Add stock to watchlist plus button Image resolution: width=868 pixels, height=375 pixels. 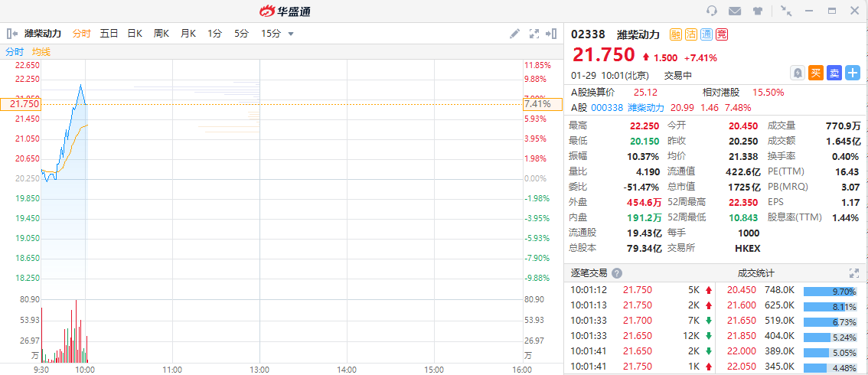(x=853, y=73)
